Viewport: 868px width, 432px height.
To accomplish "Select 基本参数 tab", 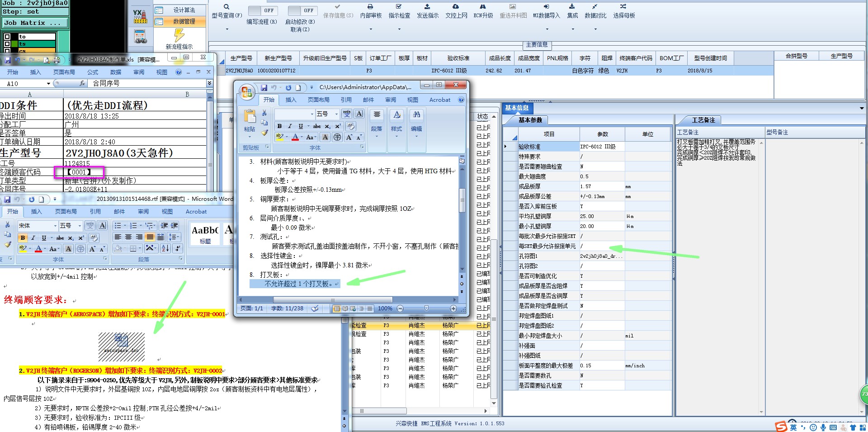I will (530, 120).
